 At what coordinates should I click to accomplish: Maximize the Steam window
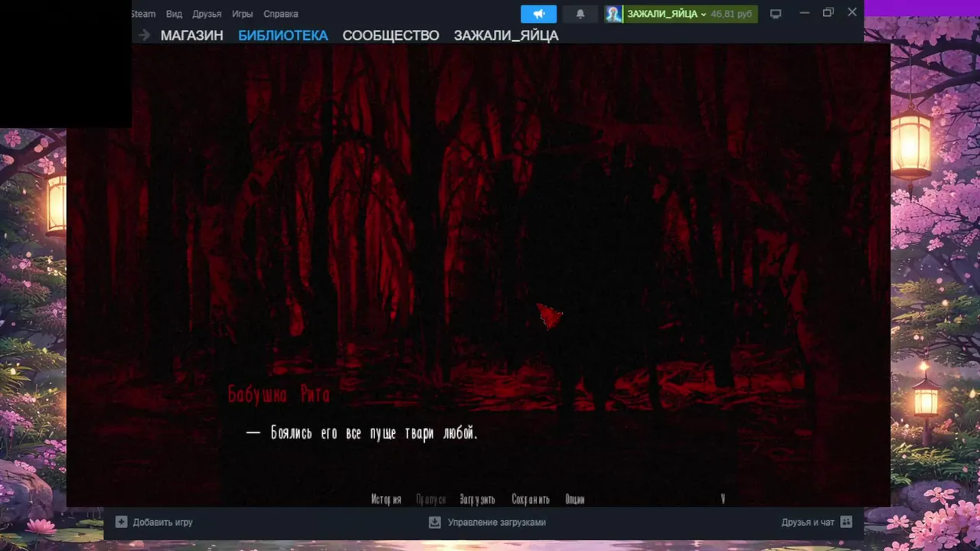[x=828, y=13]
